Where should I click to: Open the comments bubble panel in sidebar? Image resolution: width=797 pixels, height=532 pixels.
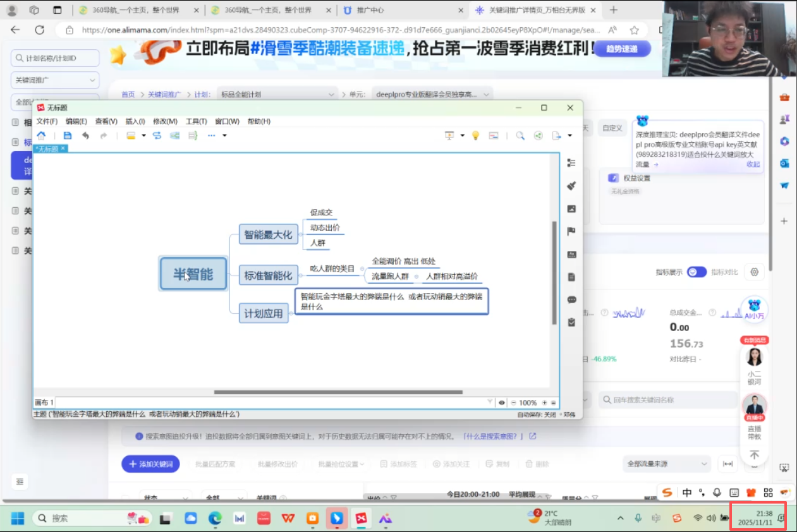tap(571, 299)
